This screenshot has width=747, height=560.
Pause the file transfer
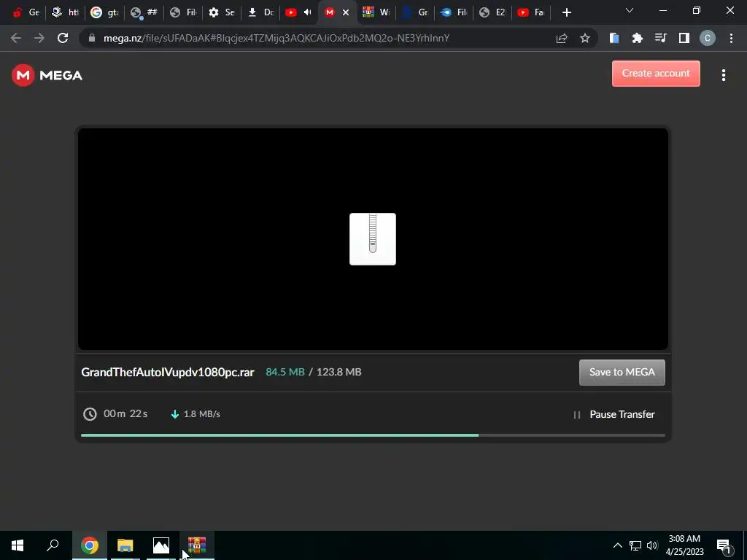(614, 414)
